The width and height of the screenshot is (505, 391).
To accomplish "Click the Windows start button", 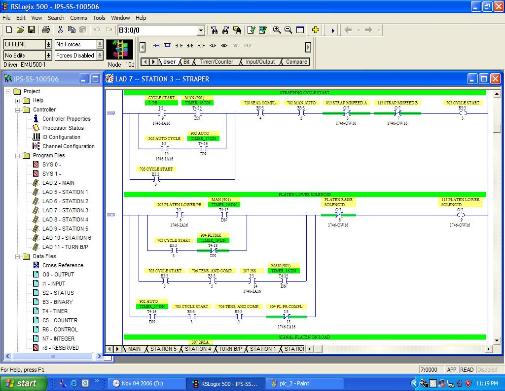I will point(23,383).
